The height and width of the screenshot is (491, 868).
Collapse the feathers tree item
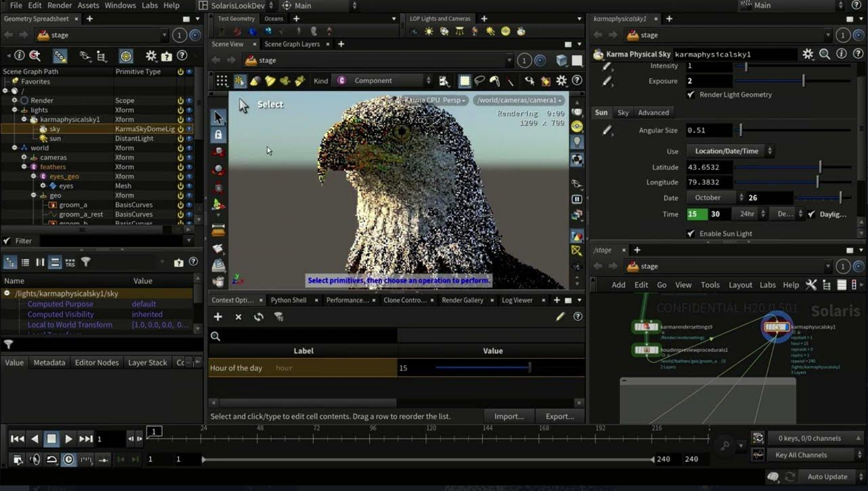click(x=24, y=167)
